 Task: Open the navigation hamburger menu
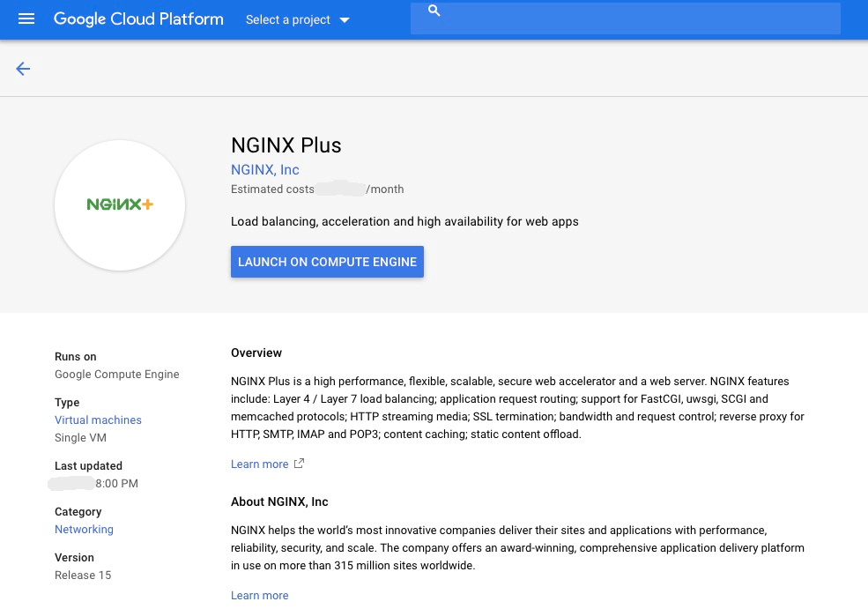click(x=26, y=19)
